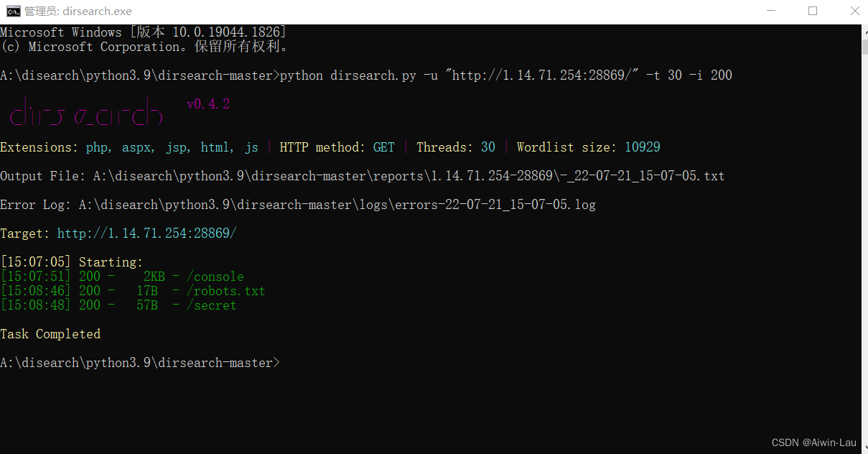The width and height of the screenshot is (868, 454).
Task: Click the CSDN @Aiwin-Lau watermark
Action: (x=814, y=442)
